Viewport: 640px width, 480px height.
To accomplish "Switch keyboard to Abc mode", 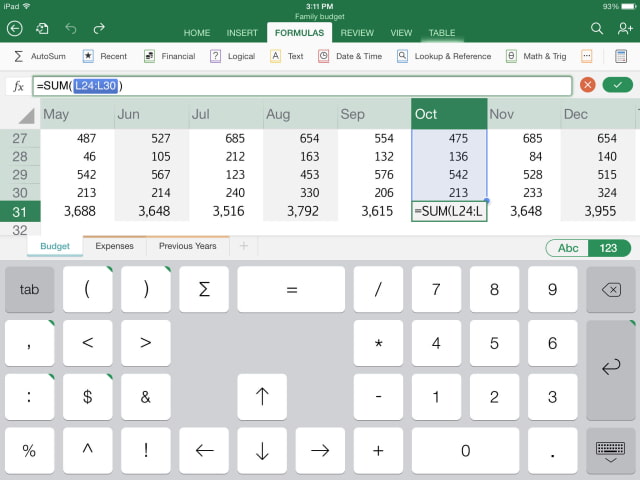I will click(568, 248).
